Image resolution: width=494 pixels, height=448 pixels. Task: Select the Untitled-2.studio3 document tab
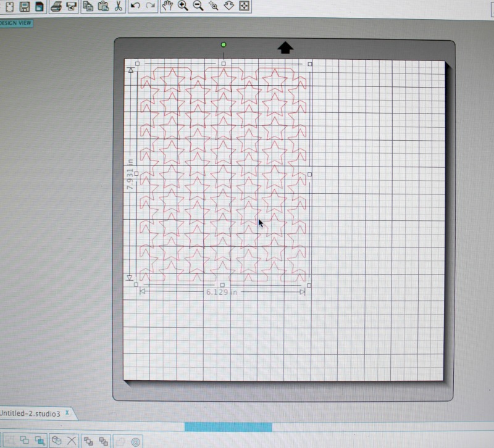[30, 413]
